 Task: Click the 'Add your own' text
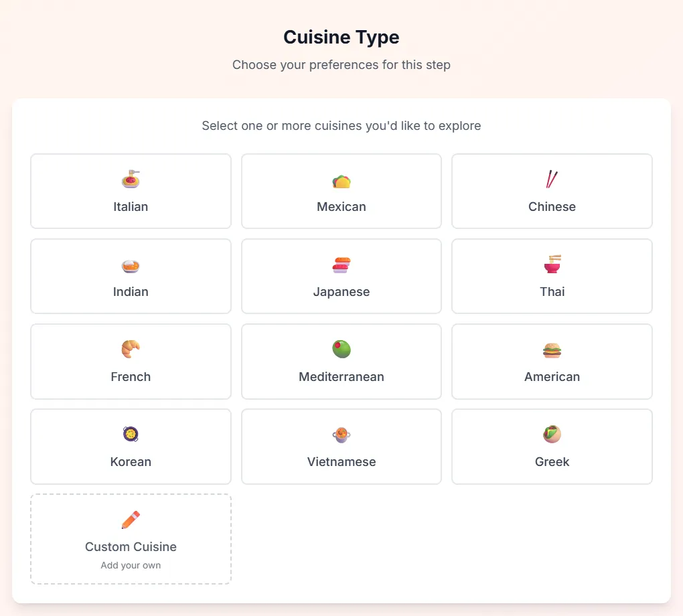coord(131,565)
